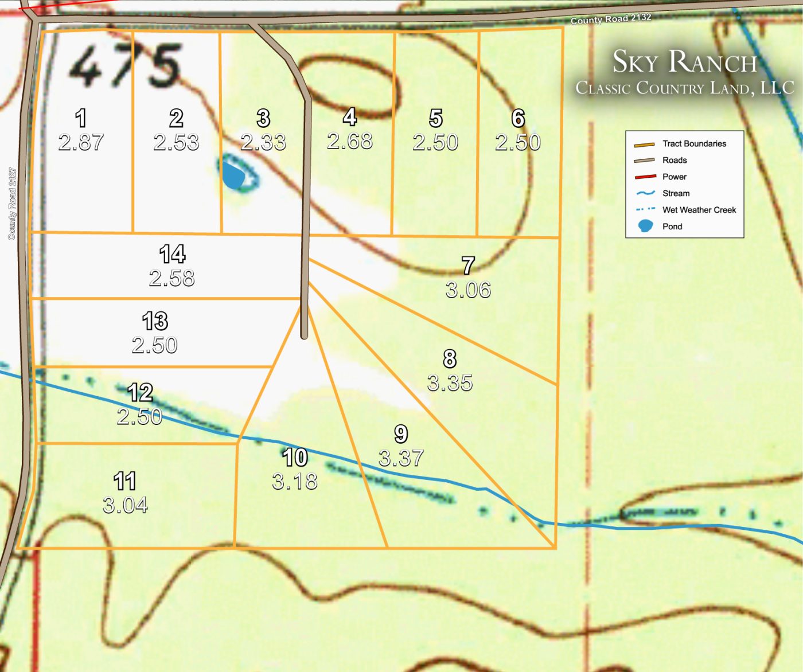
Task: Click the 3.04 acreage value
Action: [126, 506]
